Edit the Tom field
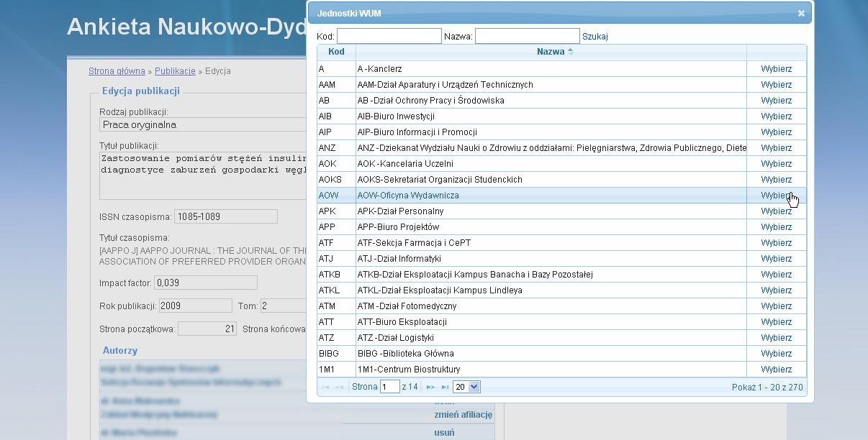The width and height of the screenshot is (868, 440). click(284, 306)
